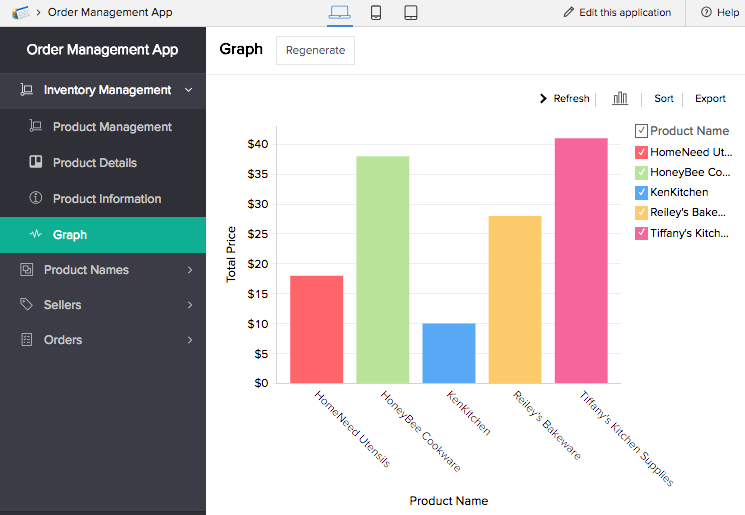The image size is (745, 515).
Task: Click the application logo icon at top left
Action: point(20,12)
